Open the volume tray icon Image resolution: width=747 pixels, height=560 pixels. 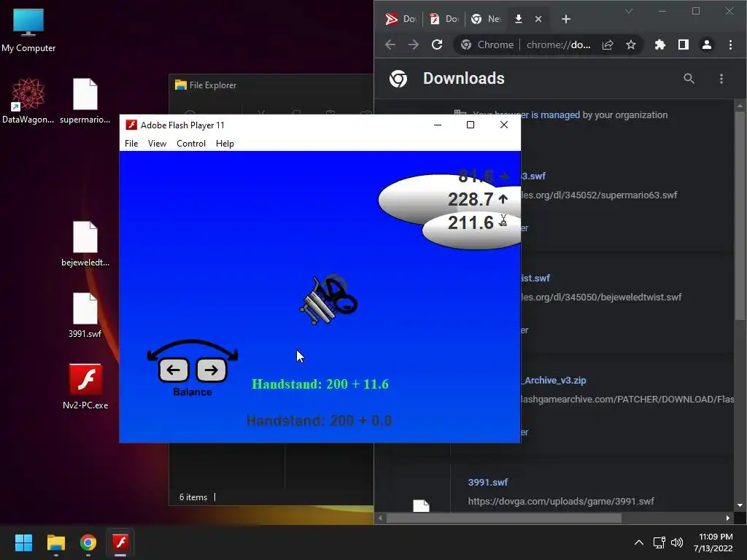click(x=676, y=542)
